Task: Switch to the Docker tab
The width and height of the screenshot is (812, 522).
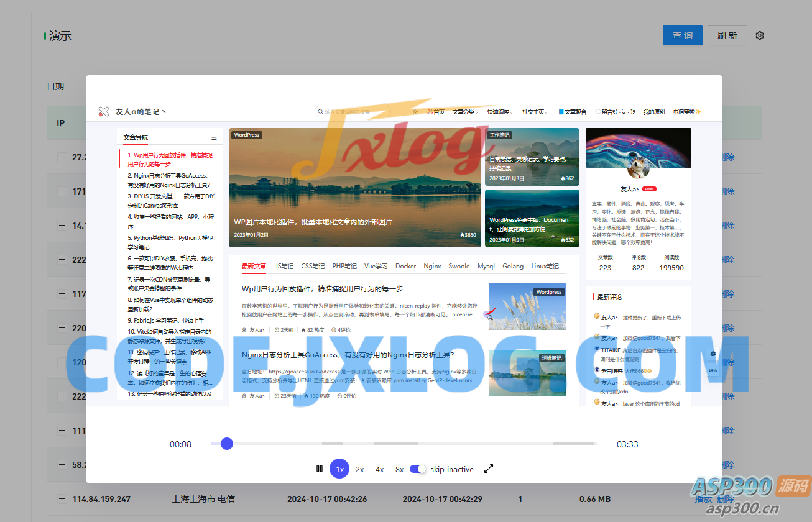Action: [405, 266]
